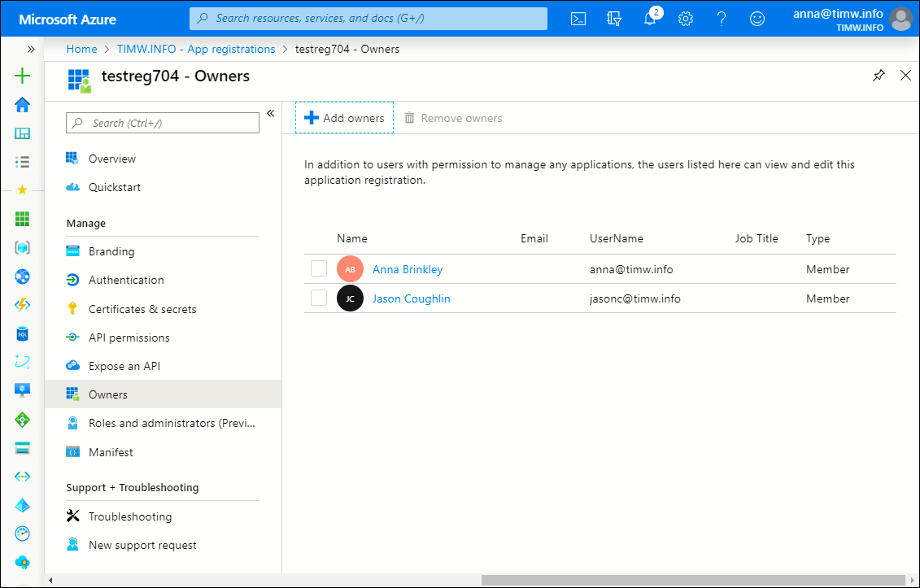Expand the left navigation rail
Image resolution: width=920 pixels, height=588 pixels.
click(x=31, y=49)
